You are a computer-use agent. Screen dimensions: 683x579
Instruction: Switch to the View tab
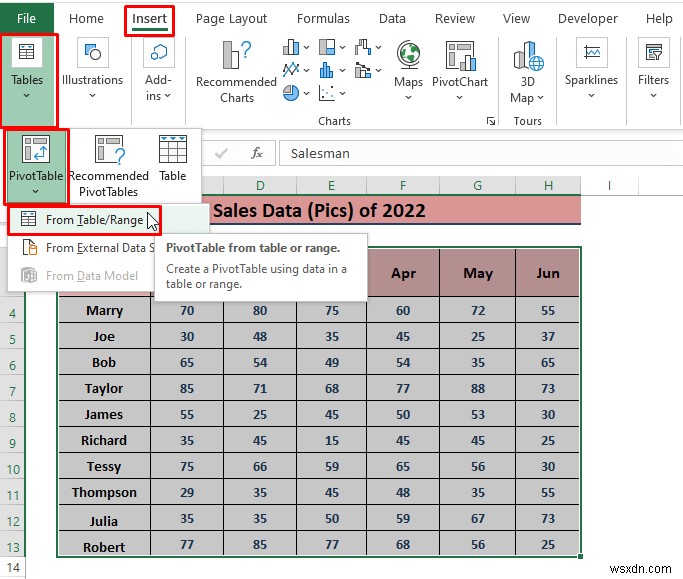click(516, 18)
